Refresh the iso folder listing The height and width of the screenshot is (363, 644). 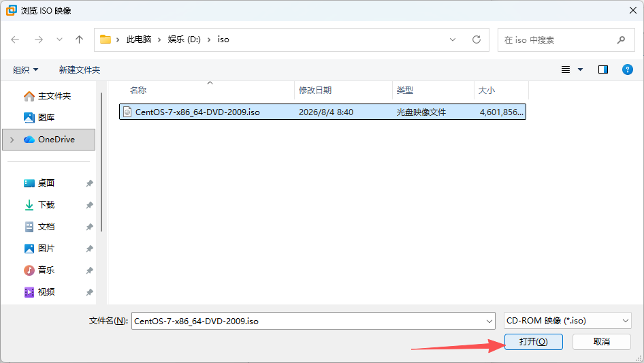coord(477,40)
